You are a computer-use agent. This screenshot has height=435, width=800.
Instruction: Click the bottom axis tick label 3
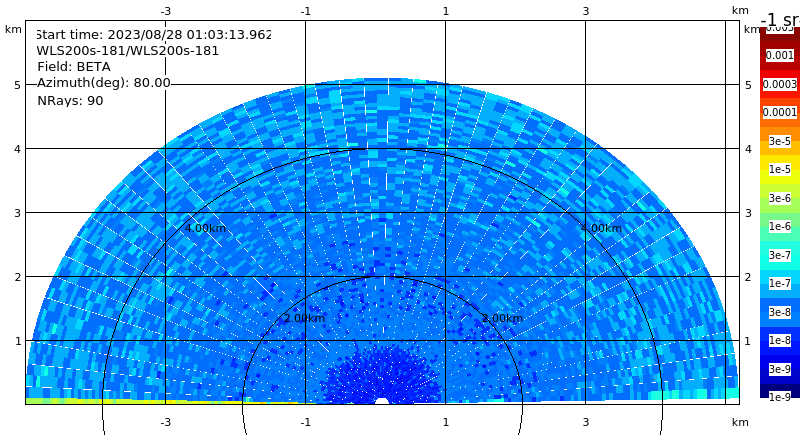[585, 422]
